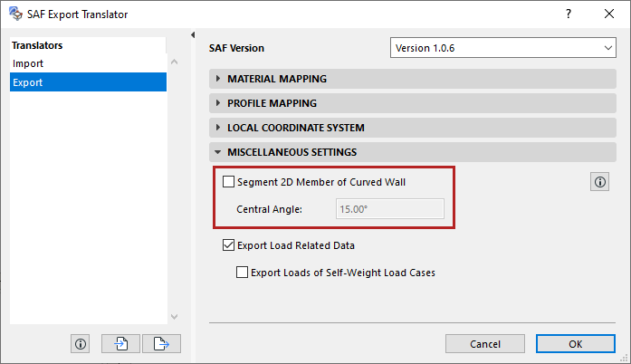Enable Export Loads of Self-Weight Load Cases

click(x=242, y=272)
